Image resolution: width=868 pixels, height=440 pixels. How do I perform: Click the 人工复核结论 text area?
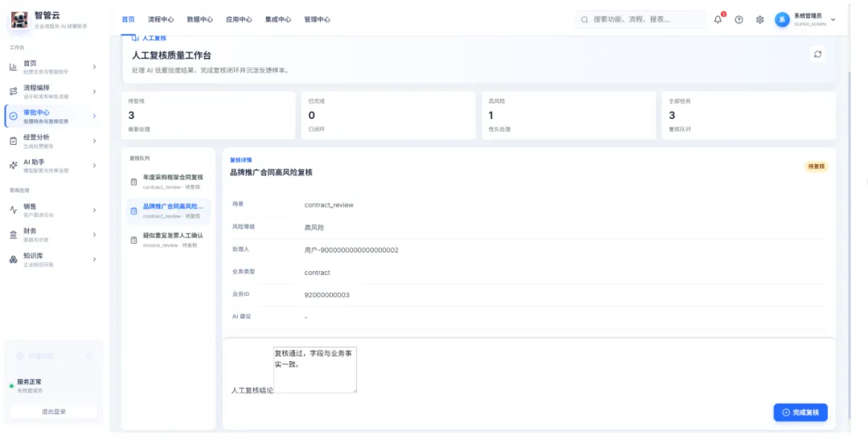315,370
